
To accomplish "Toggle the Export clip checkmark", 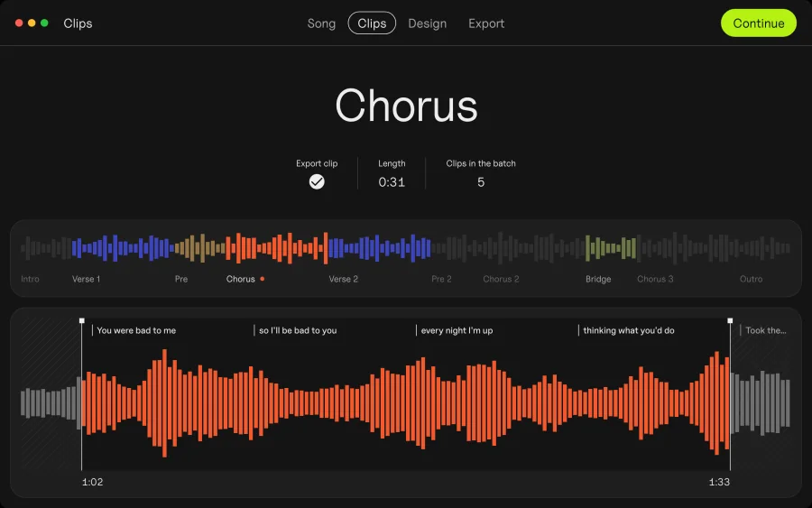I will (317, 181).
